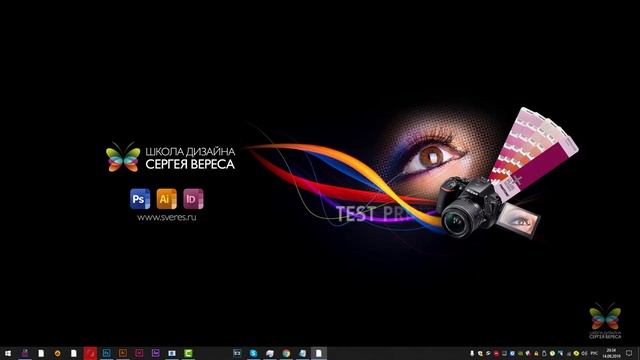
Task: Open InDesign from the taskbar
Action: (139, 353)
